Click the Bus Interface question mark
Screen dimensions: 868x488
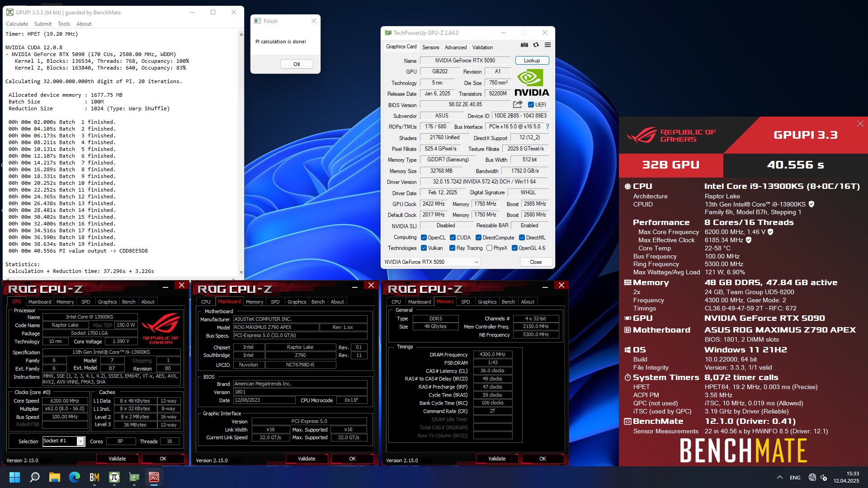pos(547,127)
